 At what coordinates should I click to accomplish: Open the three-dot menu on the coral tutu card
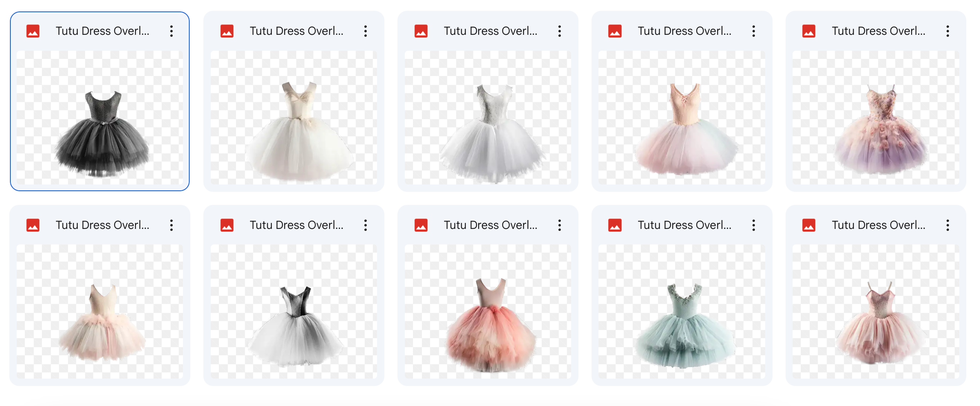(x=560, y=225)
